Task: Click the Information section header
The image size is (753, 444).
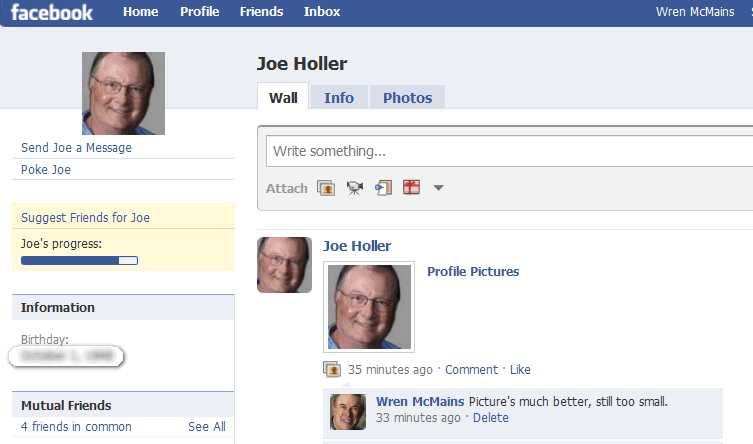Action: (x=123, y=307)
